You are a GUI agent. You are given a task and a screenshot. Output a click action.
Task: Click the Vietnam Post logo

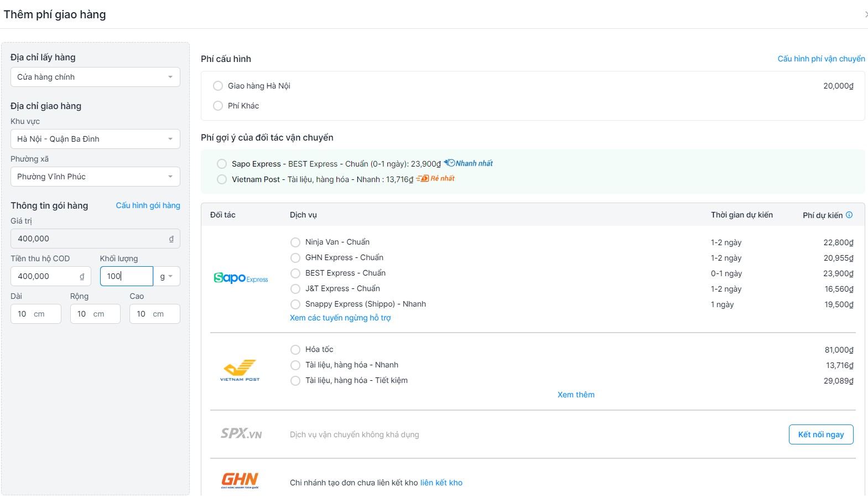click(x=240, y=370)
